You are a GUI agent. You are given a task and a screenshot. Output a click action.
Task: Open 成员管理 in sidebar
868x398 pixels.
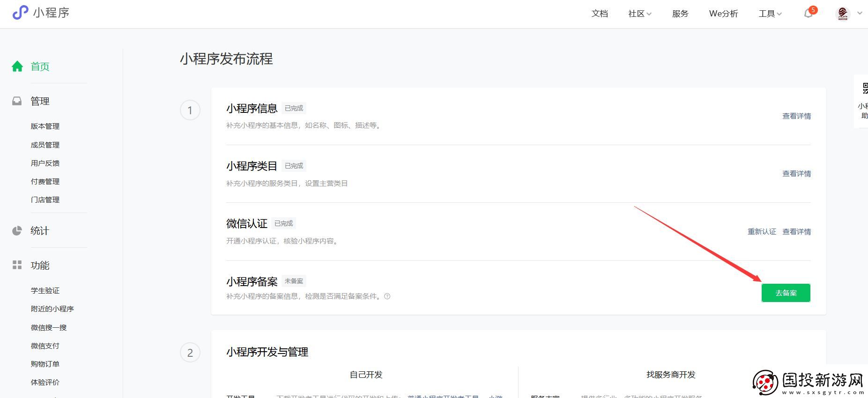(x=45, y=145)
